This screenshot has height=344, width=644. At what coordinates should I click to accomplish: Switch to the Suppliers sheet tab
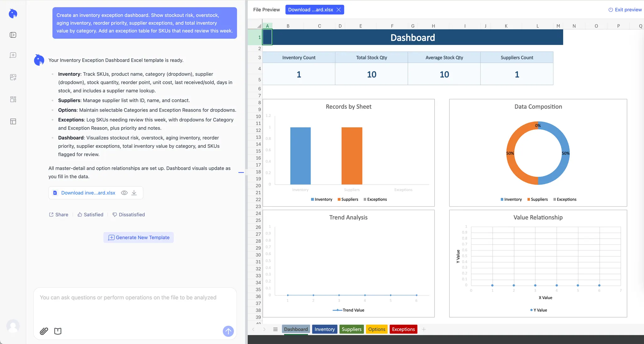352,329
